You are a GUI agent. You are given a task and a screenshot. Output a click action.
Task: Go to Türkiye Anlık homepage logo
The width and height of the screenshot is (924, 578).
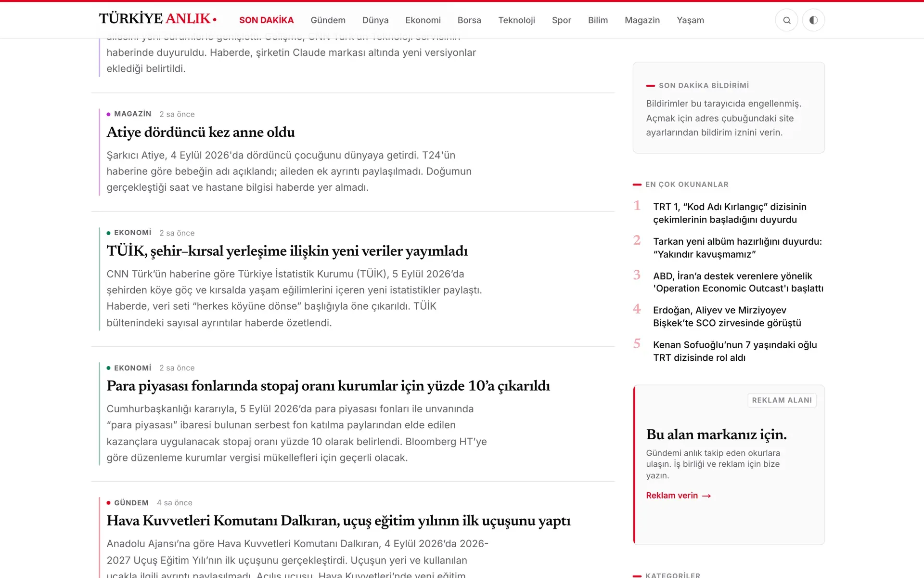[158, 19]
